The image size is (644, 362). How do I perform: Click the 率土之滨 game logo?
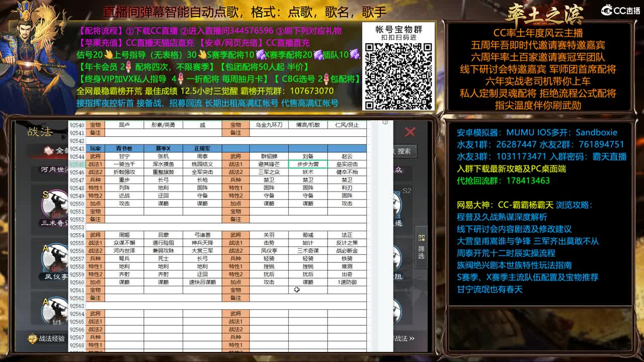[x=544, y=14]
